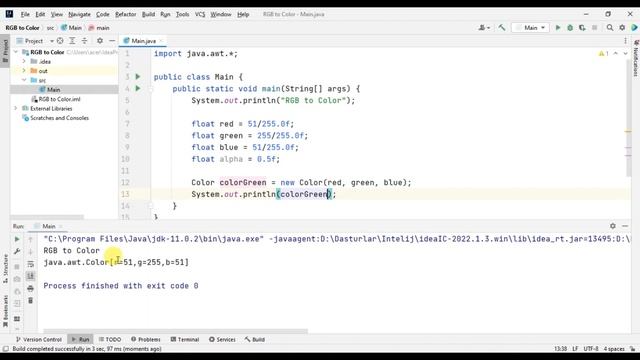Rerun Main from Run panel play icon
The height and width of the screenshot is (360, 640).
pos(17,239)
